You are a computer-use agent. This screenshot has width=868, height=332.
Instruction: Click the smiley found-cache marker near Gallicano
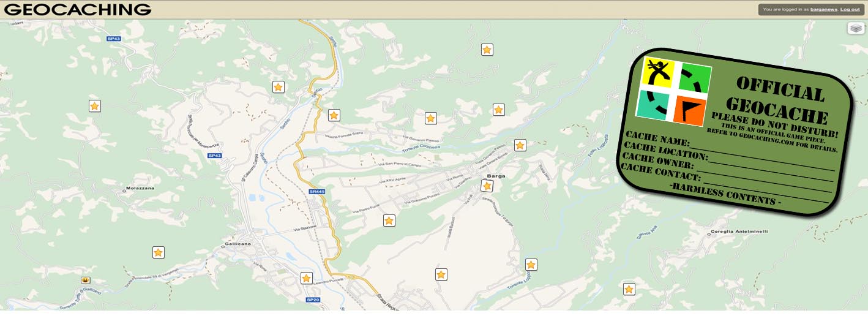pyautogui.click(x=85, y=280)
